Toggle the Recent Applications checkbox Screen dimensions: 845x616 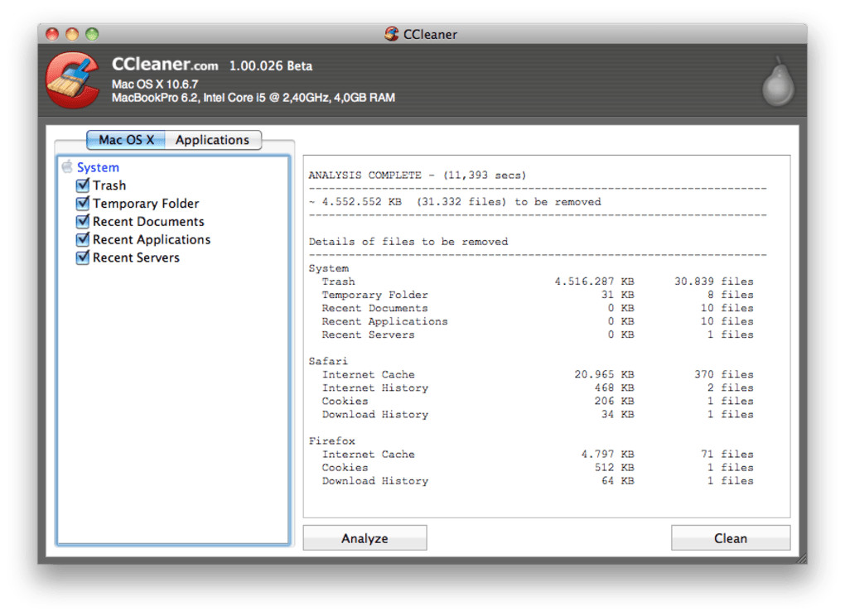83,239
